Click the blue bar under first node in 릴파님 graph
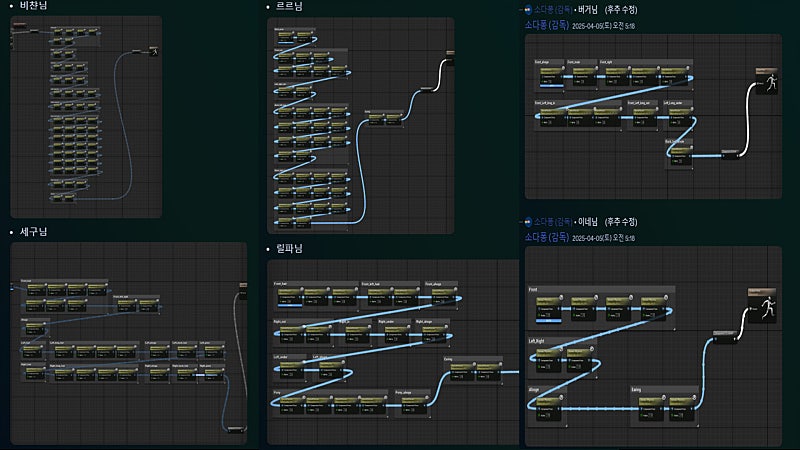This screenshot has width=800, height=450. coord(290,306)
